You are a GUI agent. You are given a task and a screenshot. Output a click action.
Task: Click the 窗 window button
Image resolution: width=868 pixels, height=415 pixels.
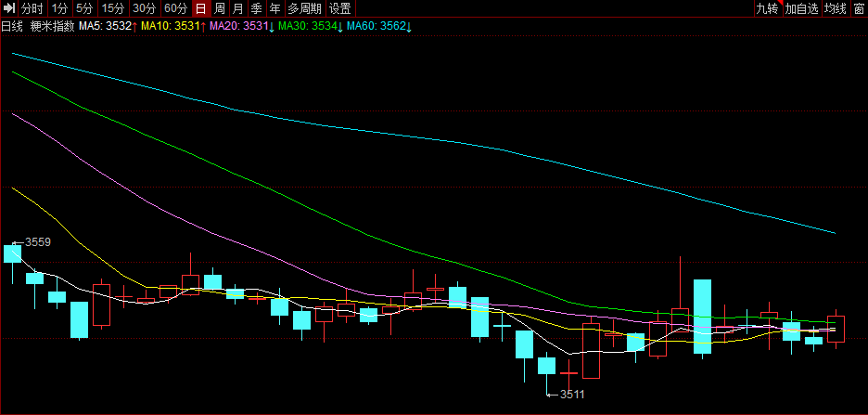coord(859,8)
